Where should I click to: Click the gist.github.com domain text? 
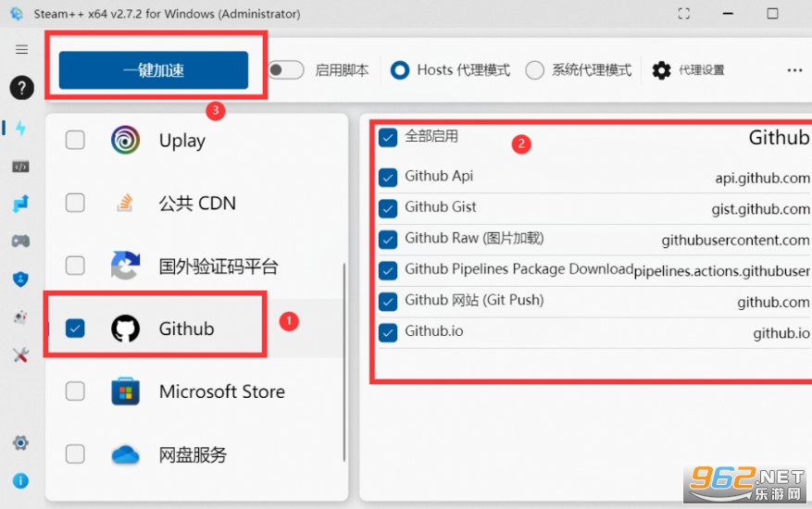click(x=760, y=209)
